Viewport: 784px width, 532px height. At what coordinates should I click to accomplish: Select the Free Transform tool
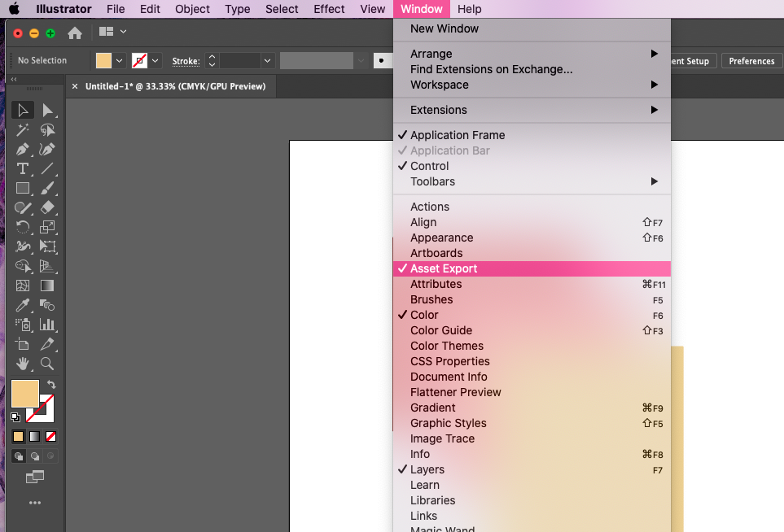[x=47, y=246]
